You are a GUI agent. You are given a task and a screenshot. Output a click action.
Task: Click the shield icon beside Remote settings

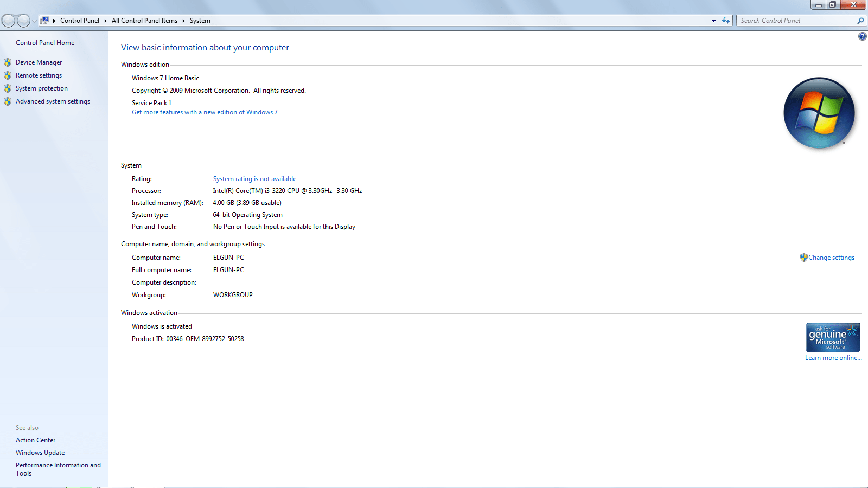point(8,75)
